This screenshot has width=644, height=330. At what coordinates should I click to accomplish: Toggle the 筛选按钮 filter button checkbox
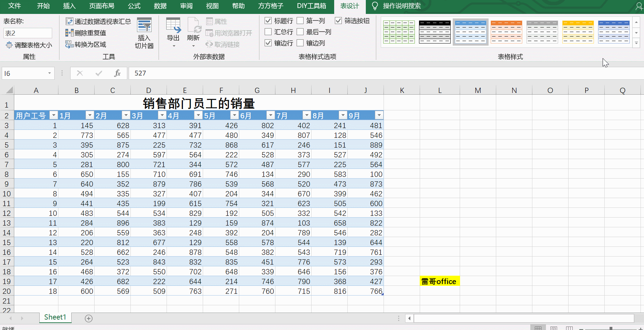[338, 21]
